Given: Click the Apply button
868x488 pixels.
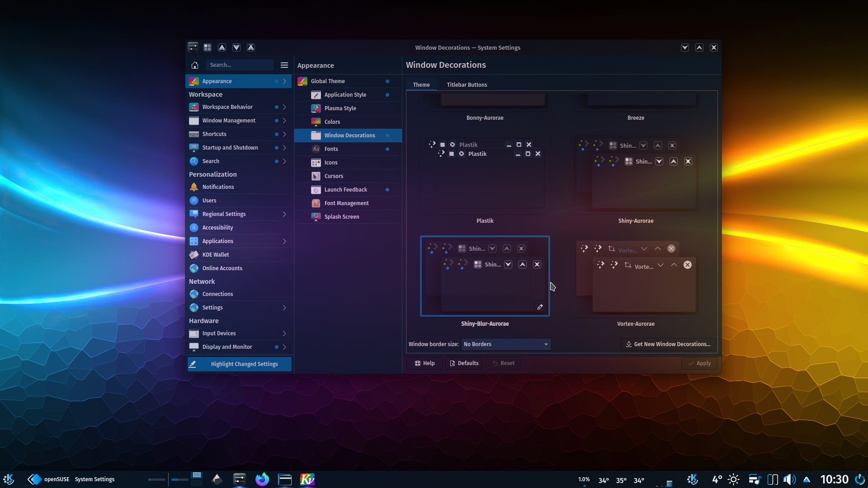Looking at the screenshot, I should pos(699,363).
